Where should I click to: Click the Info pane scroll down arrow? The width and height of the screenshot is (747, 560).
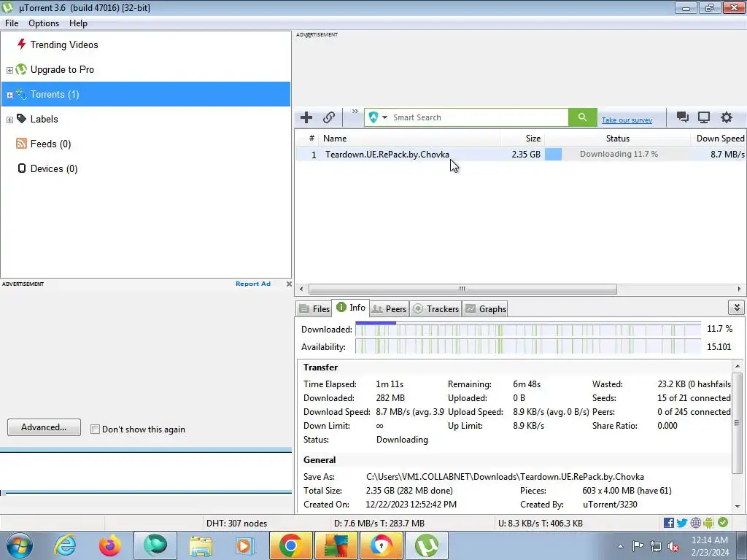[737, 506]
